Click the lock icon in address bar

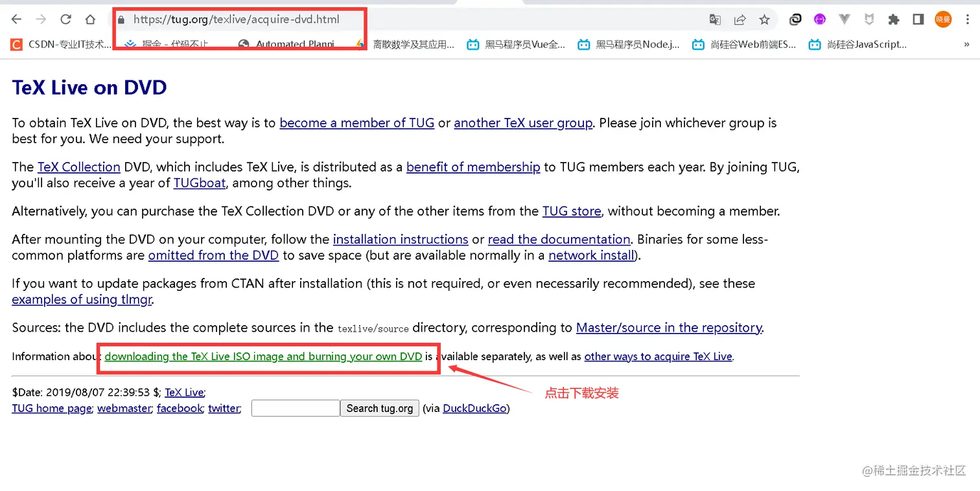pos(121,19)
